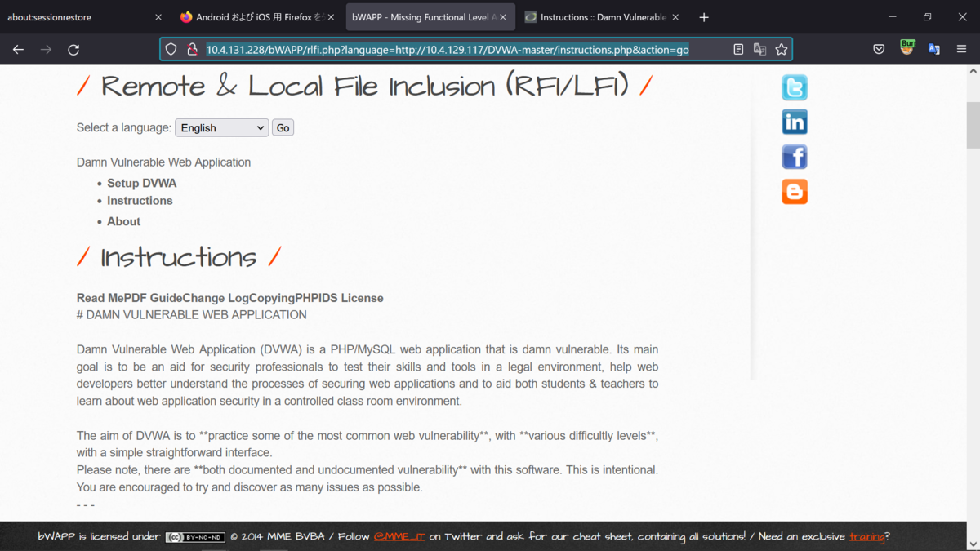Click the Remote & Local File Inclusion heading
980x551 pixels.
365,85
